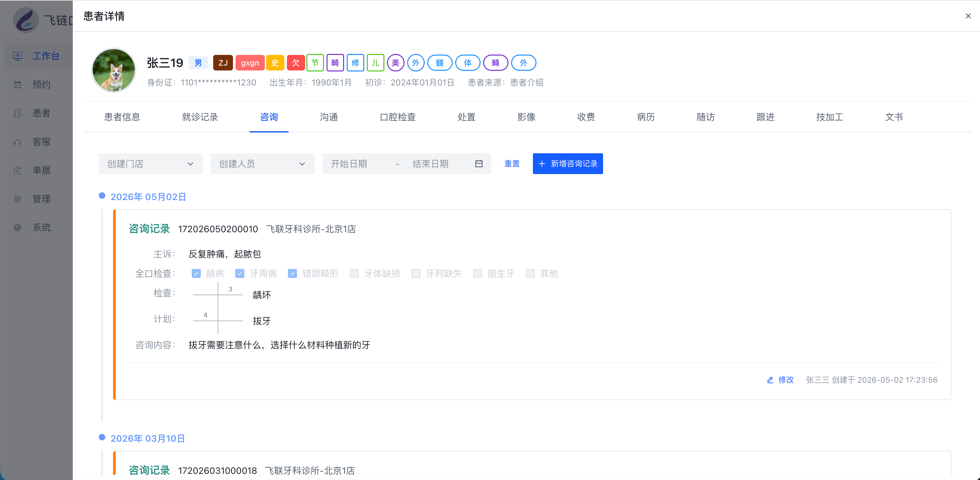The height and width of the screenshot is (480, 980).
Task: Click the 身份证 number text
Action: (218, 82)
